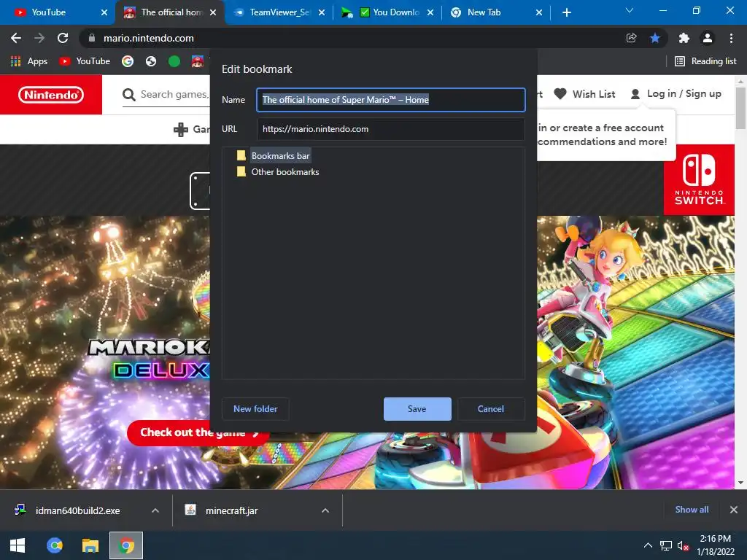Expand options for idman640build2.exe download
The width and height of the screenshot is (747, 560).
click(155, 510)
